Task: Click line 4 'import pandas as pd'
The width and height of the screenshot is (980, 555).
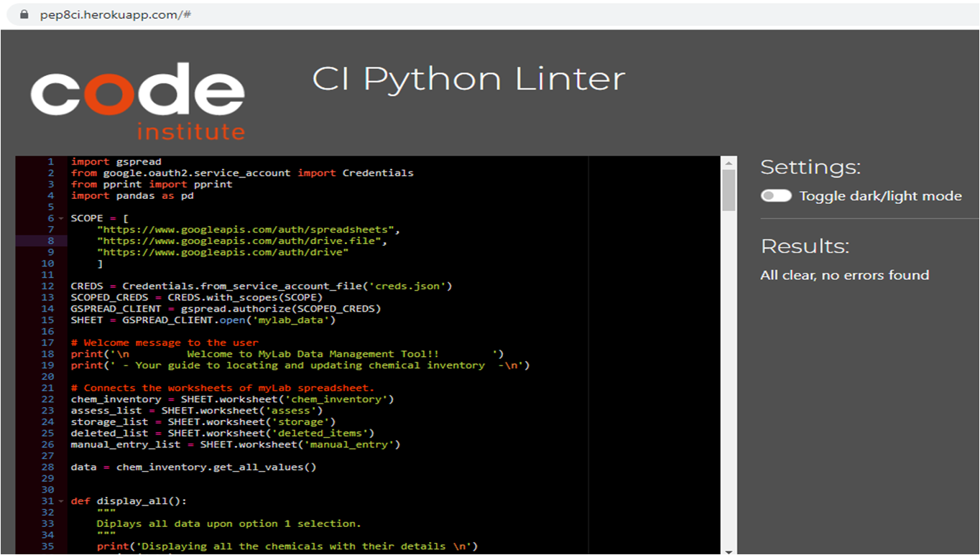Action: pos(132,195)
